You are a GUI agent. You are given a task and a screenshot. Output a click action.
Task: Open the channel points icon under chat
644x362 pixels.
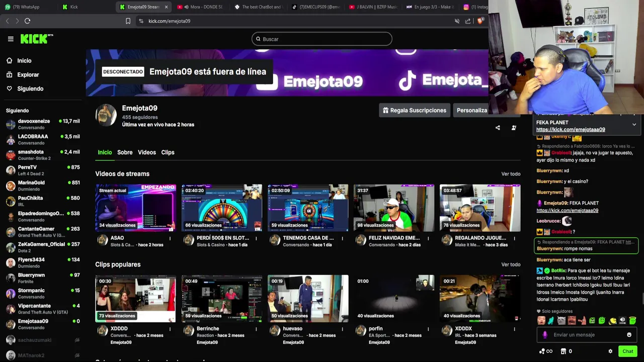(542, 351)
